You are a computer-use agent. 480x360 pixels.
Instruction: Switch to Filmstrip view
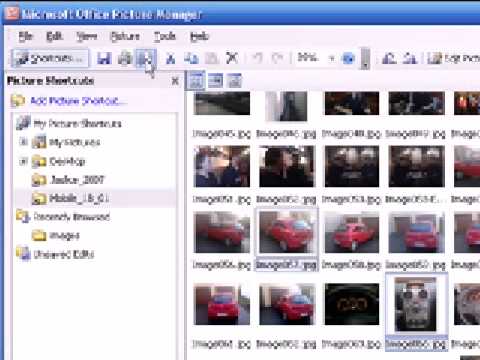pyautogui.click(x=215, y=80)
